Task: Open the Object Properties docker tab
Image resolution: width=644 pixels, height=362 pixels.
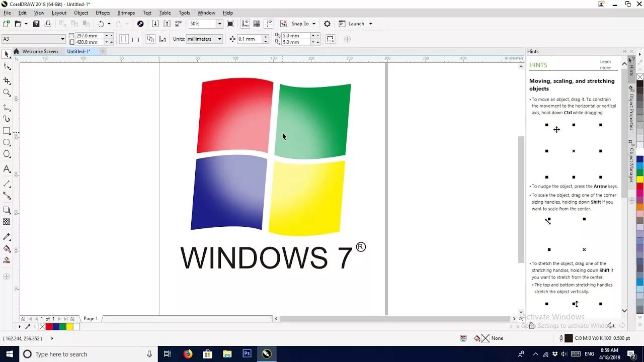Action: point(631,108)
